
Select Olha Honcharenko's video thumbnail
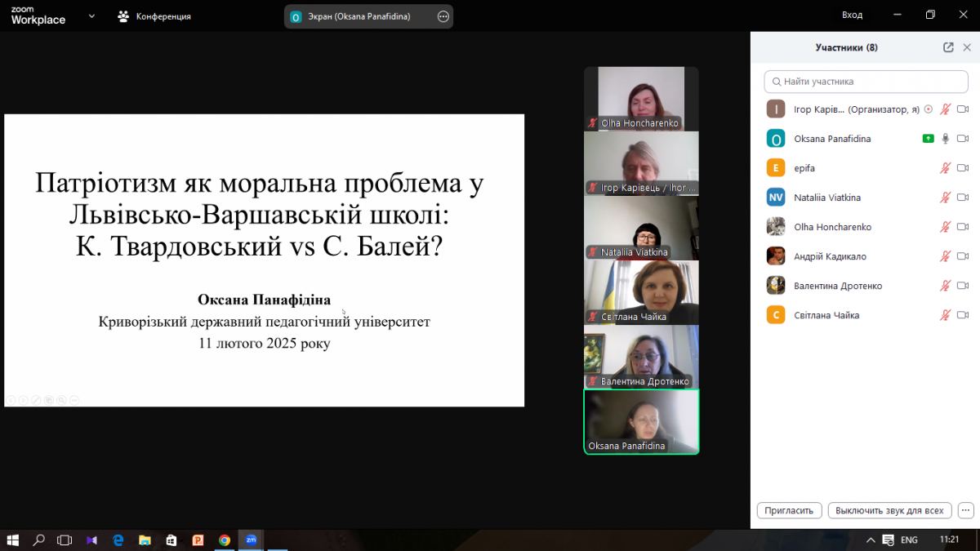pyautogui.click(x=641, y=99)
